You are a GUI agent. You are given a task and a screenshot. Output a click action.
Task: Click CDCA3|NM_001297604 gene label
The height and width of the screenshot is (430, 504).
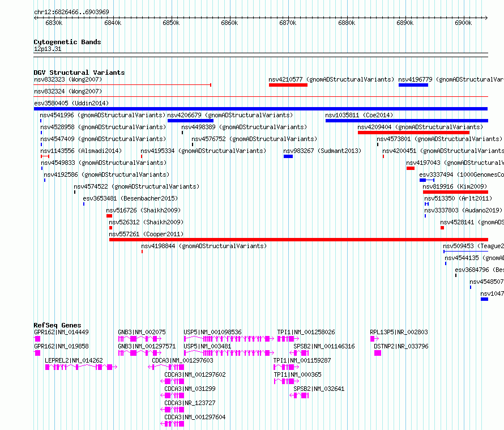[195, 417]
